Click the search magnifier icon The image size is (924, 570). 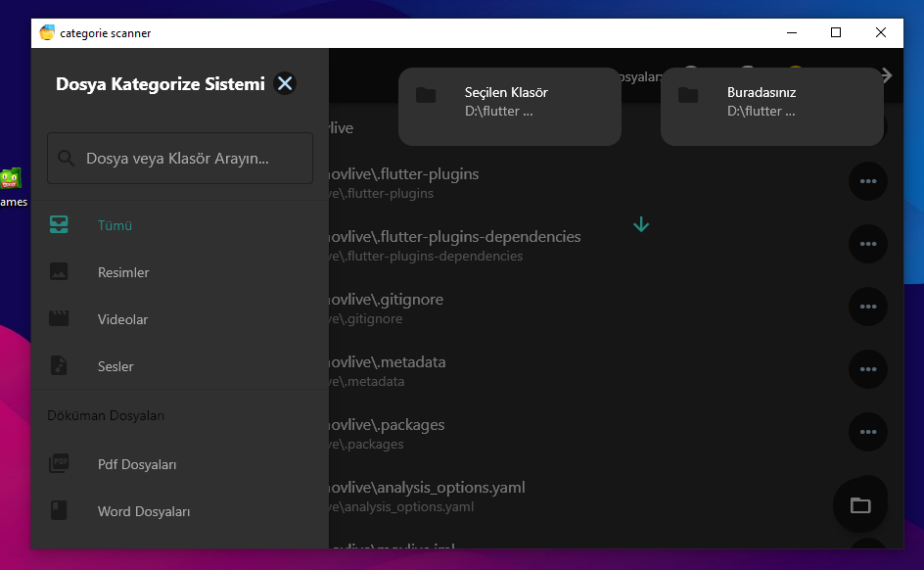tap(66, 158)
